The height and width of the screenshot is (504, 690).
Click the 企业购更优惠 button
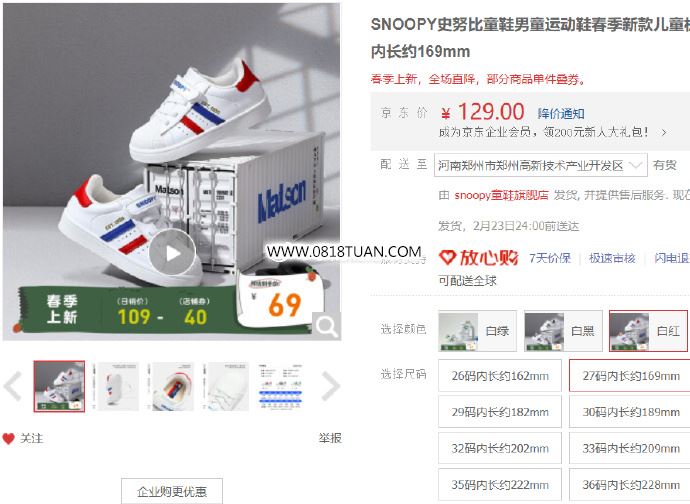pos(172,491)
